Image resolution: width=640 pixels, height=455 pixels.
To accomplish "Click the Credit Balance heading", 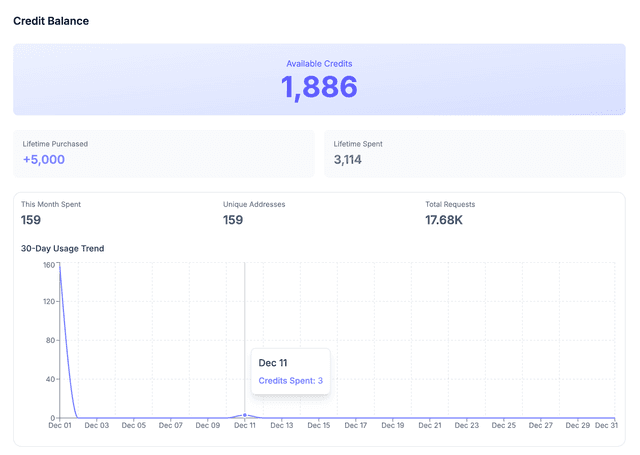I will click(x=51, y=21).
